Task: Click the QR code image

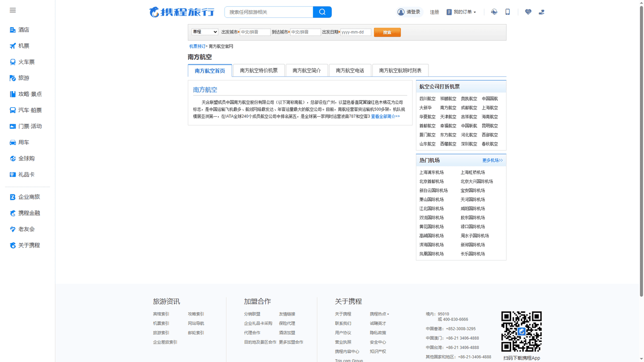Action: coord(521,332)
